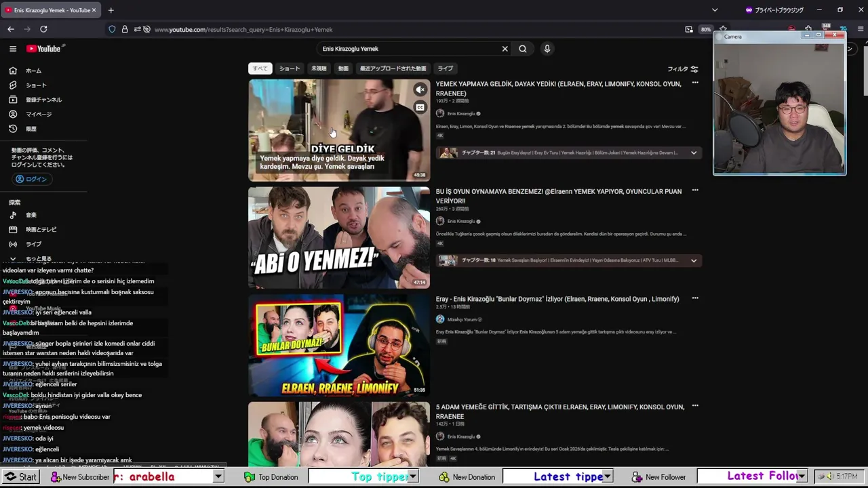Screen dimensions: 868x488
Task: Open 登録チャンネル in the sidebar
Action: point(36,100)
